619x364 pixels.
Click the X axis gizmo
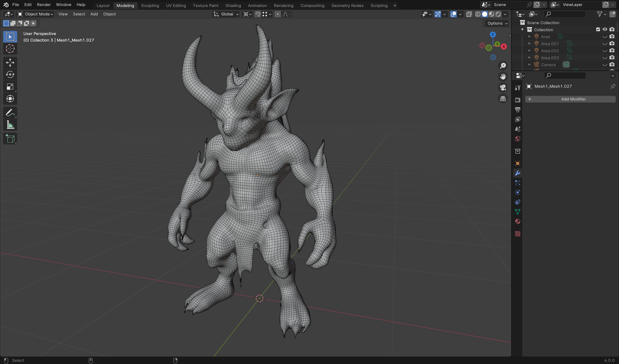click(504, 46)
